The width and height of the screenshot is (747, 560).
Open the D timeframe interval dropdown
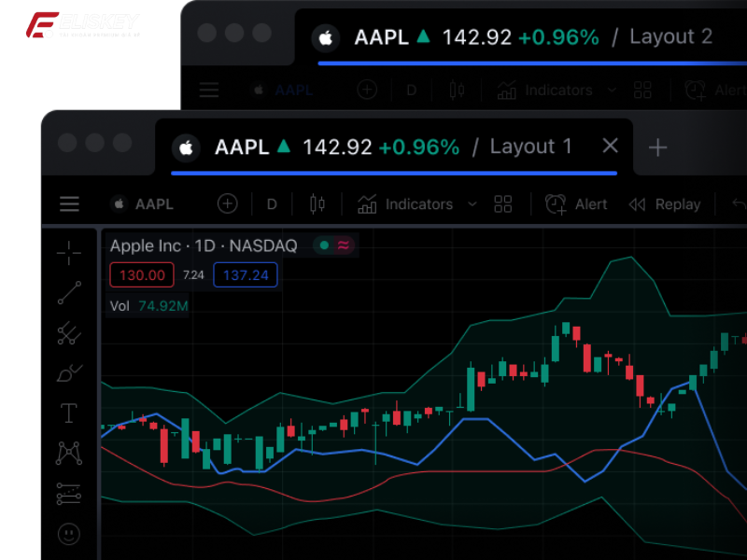[272, 203]
